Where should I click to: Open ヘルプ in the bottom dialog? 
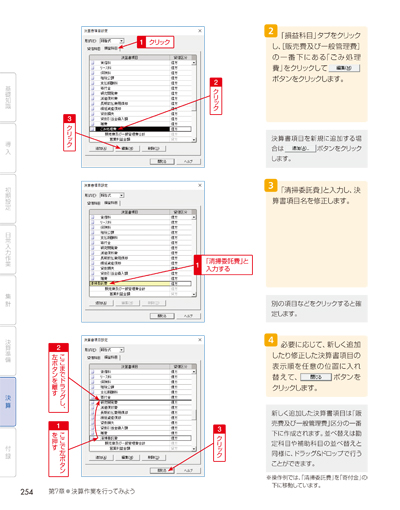(x=189, y=470)
